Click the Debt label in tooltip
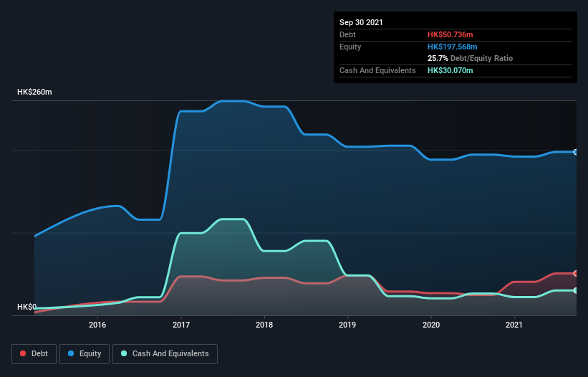The image size is (588, 377). [x=347, y=34]
